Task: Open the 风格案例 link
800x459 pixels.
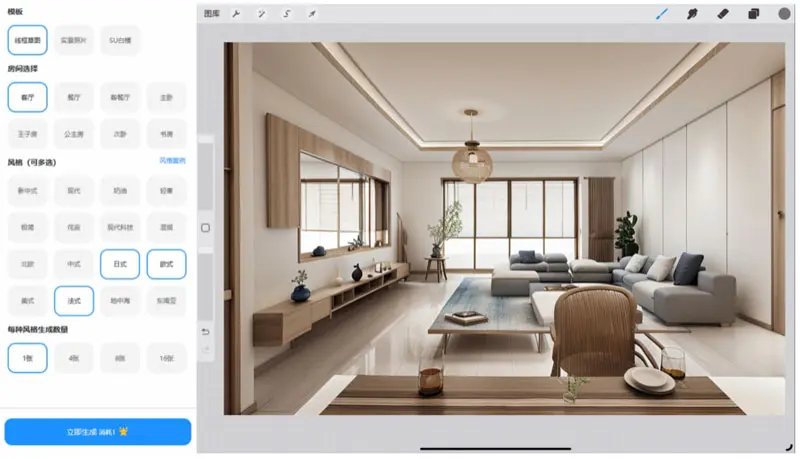Action: tap(172, 161)
